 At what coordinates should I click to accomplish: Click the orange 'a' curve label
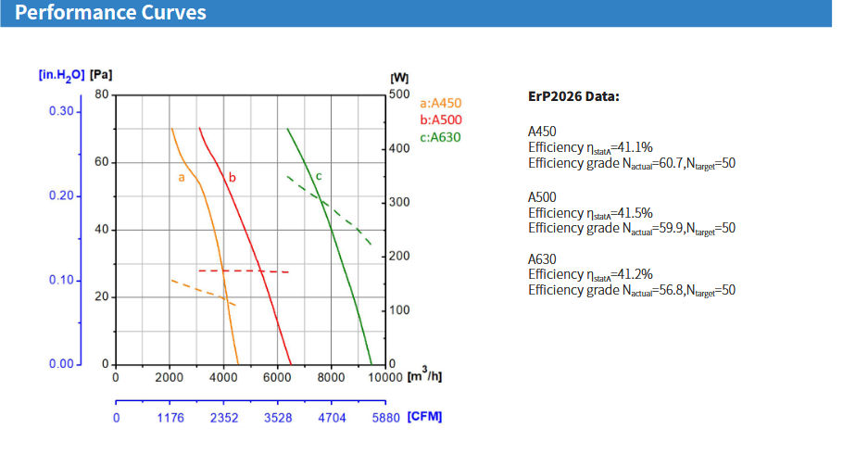(x=182, y=176)
